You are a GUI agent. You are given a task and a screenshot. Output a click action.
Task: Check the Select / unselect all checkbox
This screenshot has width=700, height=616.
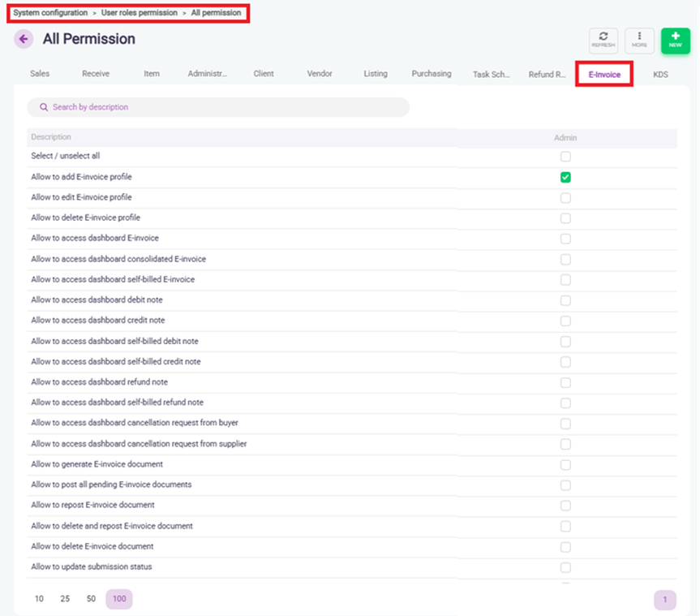[565, 157]
